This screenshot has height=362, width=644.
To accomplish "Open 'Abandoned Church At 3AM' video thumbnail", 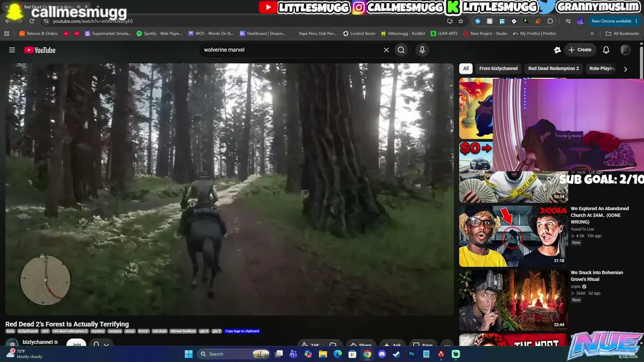I will tap(513, 236).
